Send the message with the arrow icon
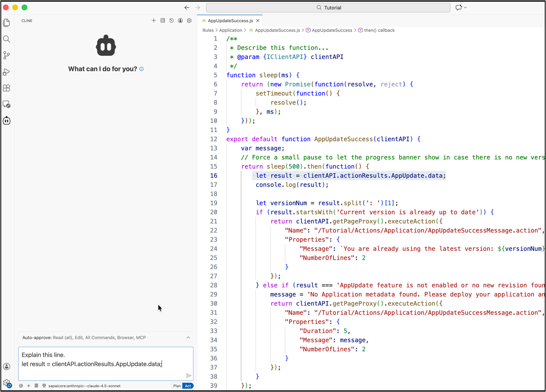The height and width of the screenshot is (392, 546). [x=188, y=376]
